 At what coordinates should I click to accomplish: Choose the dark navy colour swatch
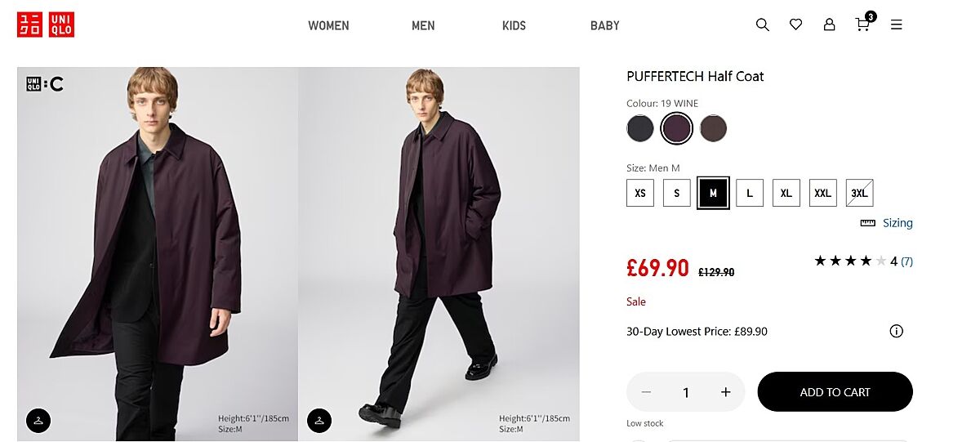point(640,128)
